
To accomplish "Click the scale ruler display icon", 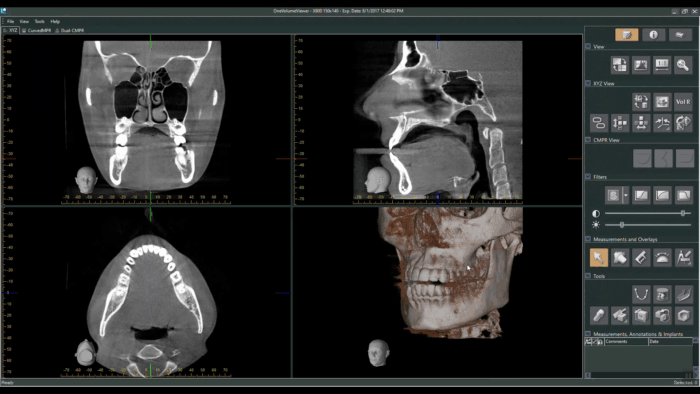I will point(662,65).
